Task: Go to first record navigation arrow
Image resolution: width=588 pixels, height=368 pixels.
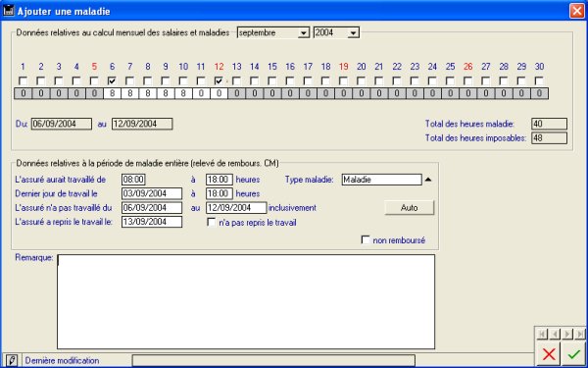Action: (x=542, y=334)
